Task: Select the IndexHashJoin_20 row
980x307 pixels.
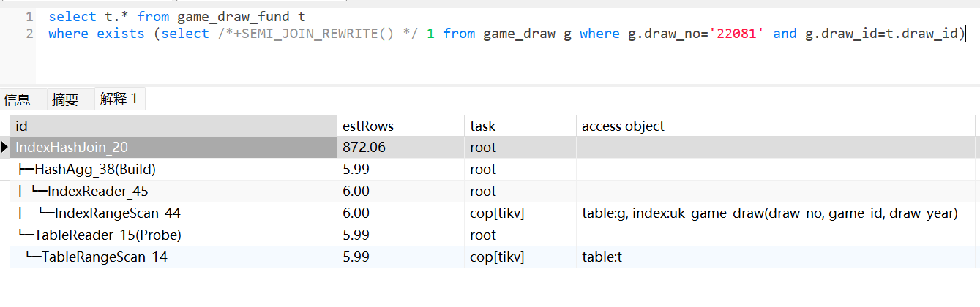Action: point(493,147)
